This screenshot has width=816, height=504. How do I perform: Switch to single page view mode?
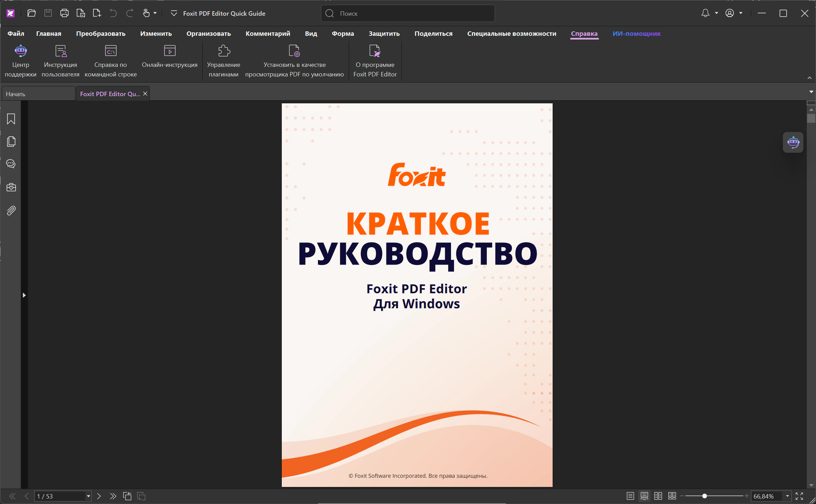630,496
